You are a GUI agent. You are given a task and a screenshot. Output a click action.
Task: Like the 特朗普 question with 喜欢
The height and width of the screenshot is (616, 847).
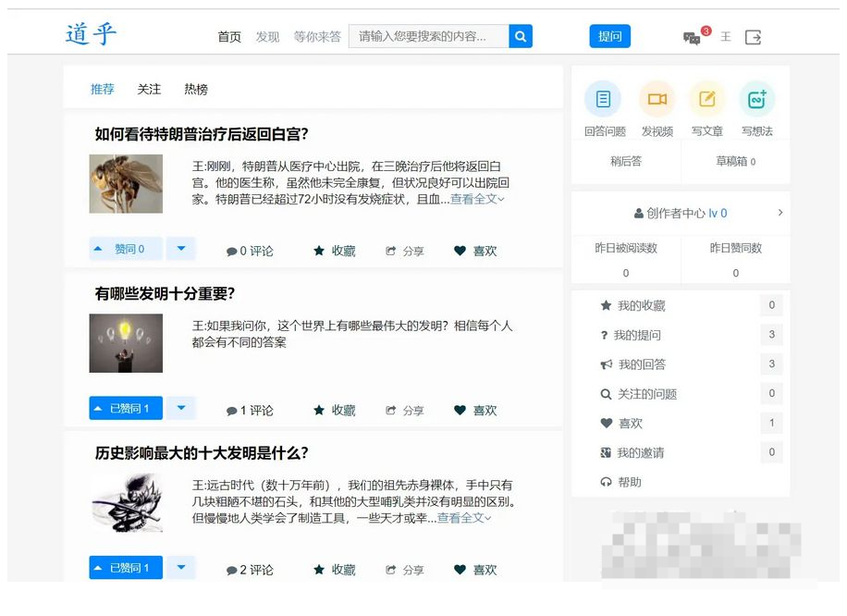click(475, 251)
